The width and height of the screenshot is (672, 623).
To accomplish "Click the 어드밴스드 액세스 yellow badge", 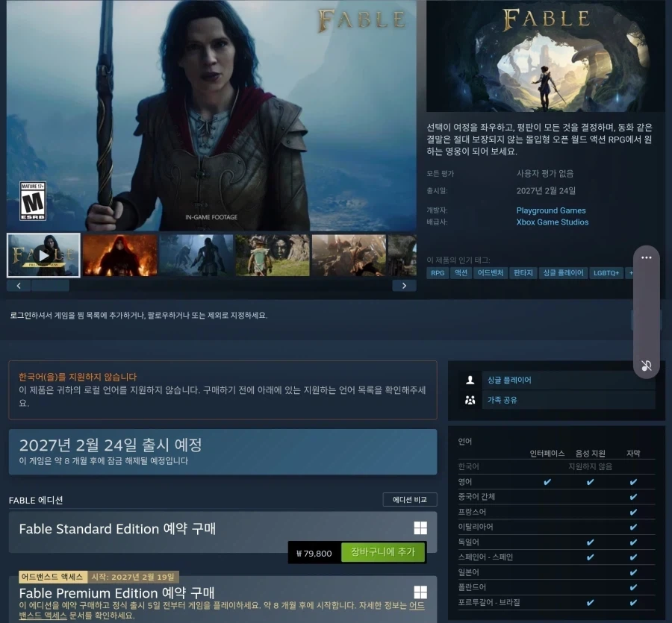I will (52, 577).
